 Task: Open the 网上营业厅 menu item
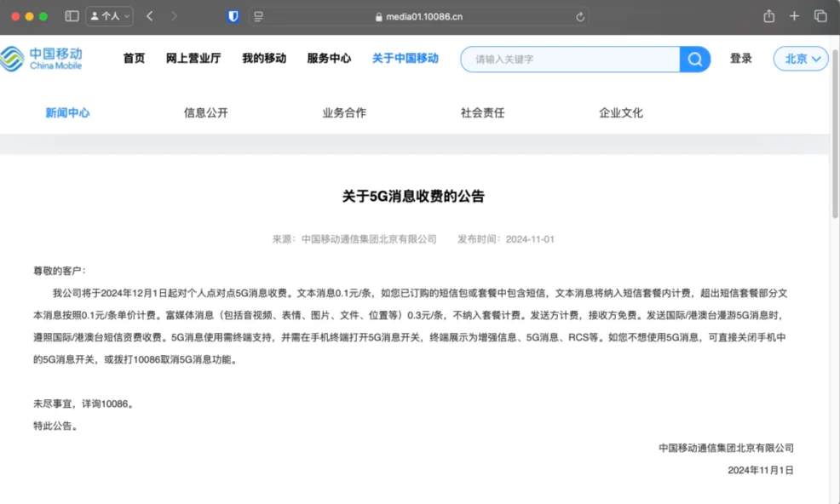click(193, 59)
